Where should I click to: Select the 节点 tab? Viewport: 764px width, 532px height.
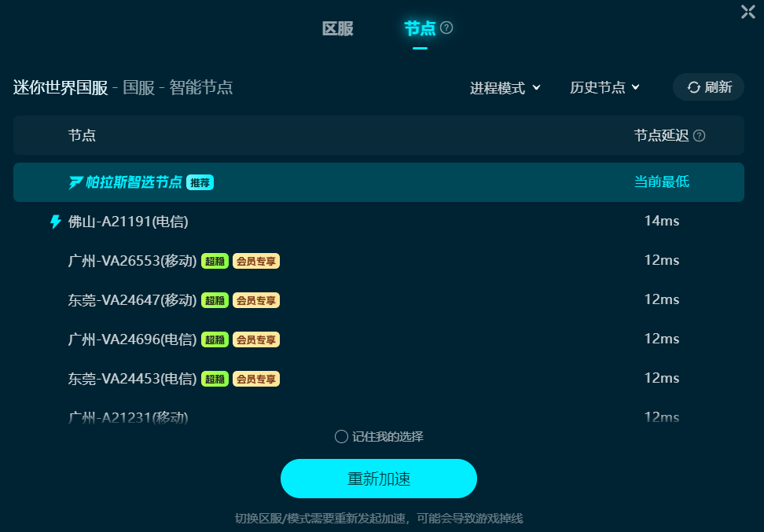pyautogui.click(x=420, y=29)
